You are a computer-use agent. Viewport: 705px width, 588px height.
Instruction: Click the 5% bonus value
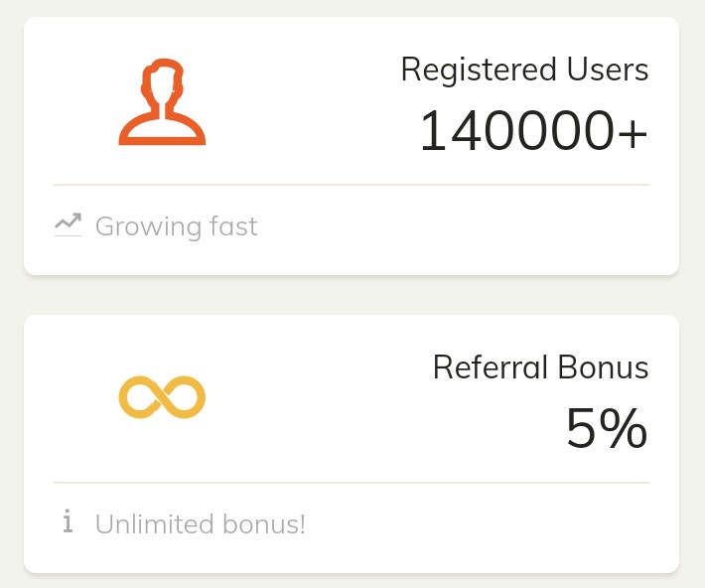[x=606, y=429]
